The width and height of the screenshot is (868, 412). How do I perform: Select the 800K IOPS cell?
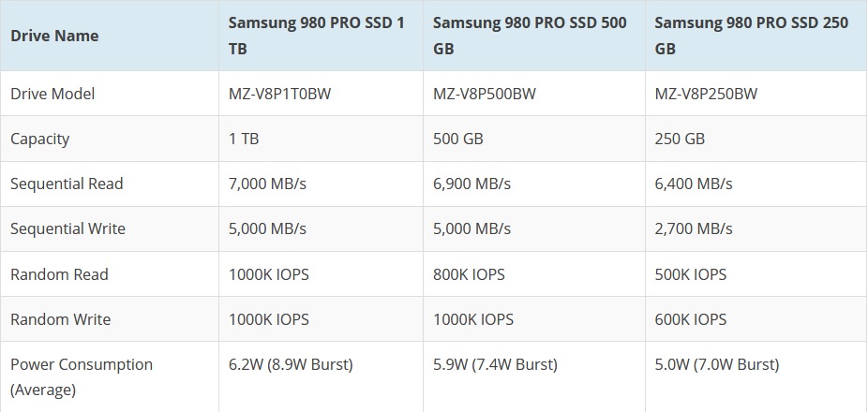[x=469, y=274]
